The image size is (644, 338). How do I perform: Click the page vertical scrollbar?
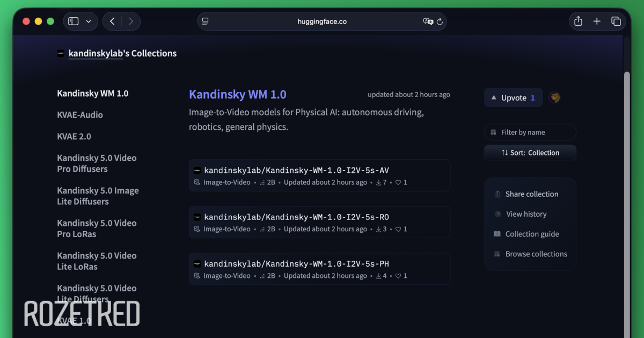point(627,204)
